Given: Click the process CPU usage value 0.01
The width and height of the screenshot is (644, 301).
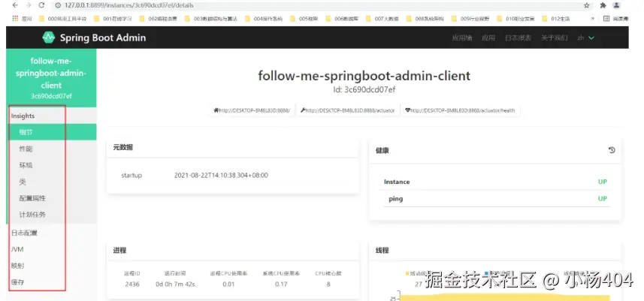Looking at the screenshot, I should (228, 284).
